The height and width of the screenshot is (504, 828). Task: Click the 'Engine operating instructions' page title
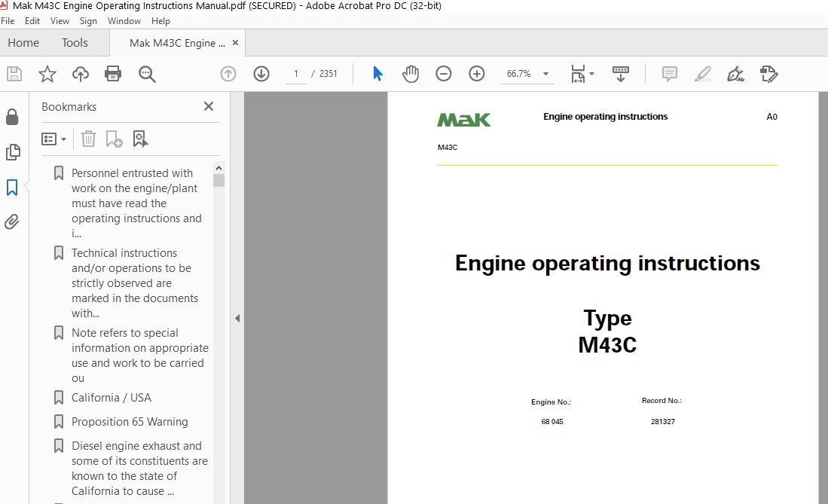pos(607,263)
